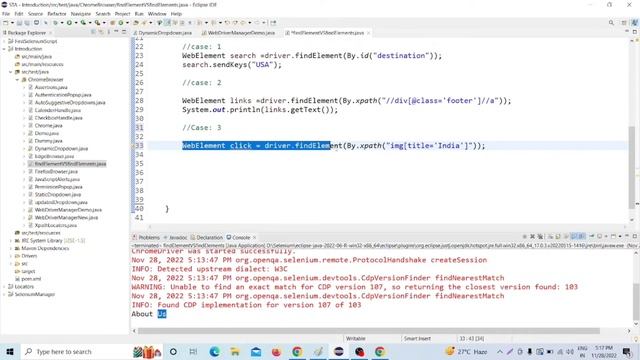640x360 pixels.
Task: Click the New file toolbar icon
Action: coord(6,23)
